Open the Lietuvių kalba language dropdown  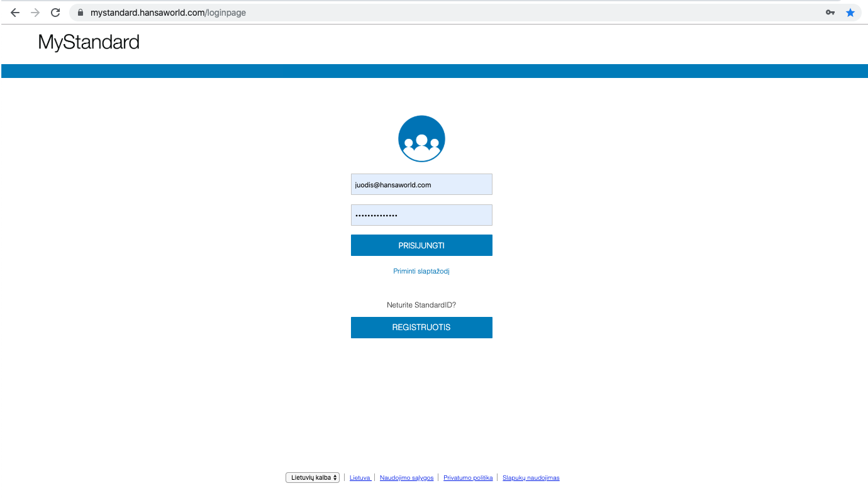(x=313, y=478)
